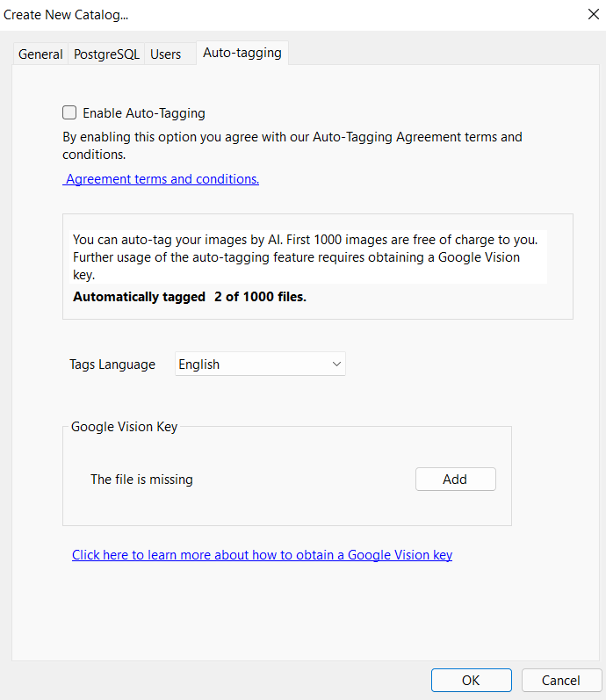Click link about obtaining a Google Vision key
Screen dimensions: 606x700
(x=262, y=555)
